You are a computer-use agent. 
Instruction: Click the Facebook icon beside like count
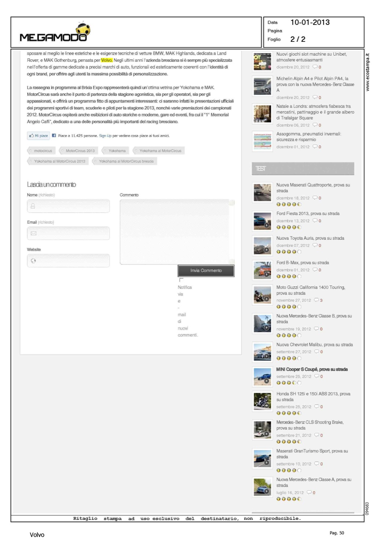click(54, 136)
